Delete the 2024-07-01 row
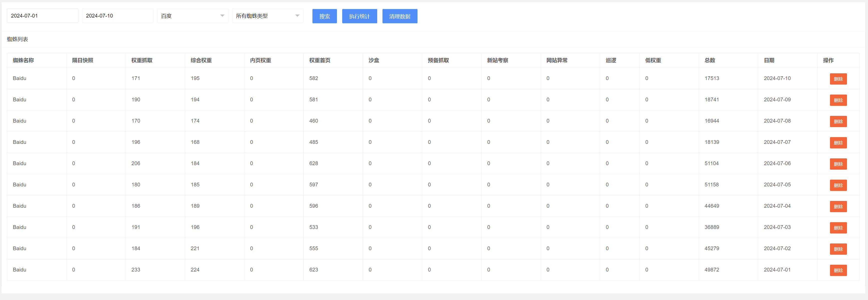 [838, 270]
